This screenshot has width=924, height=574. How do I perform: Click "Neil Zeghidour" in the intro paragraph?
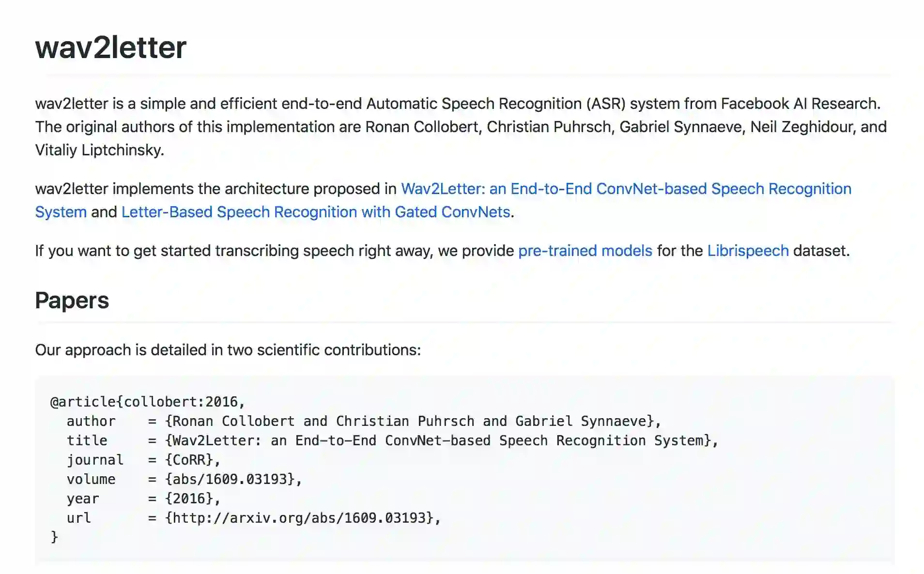(801, 127)
